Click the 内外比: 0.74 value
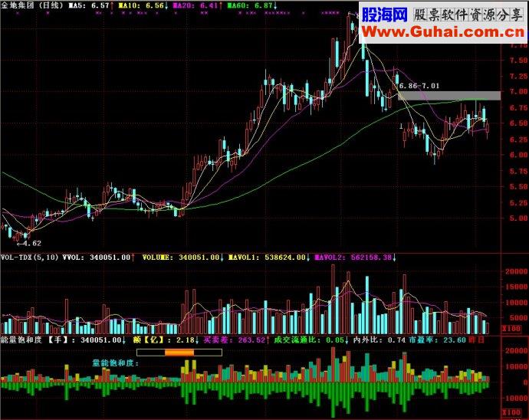Image resolution: width=529 pixels, height=420 pixels. 379,340
